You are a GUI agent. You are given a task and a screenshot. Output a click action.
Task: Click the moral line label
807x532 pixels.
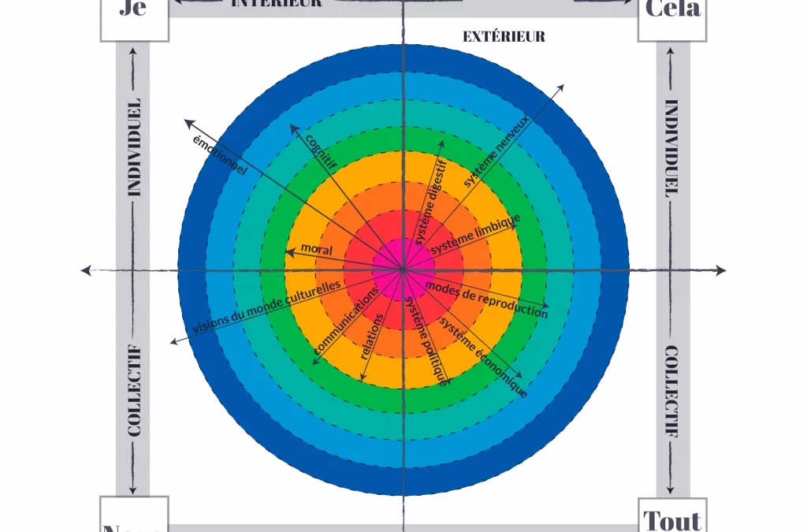point(317,250)
